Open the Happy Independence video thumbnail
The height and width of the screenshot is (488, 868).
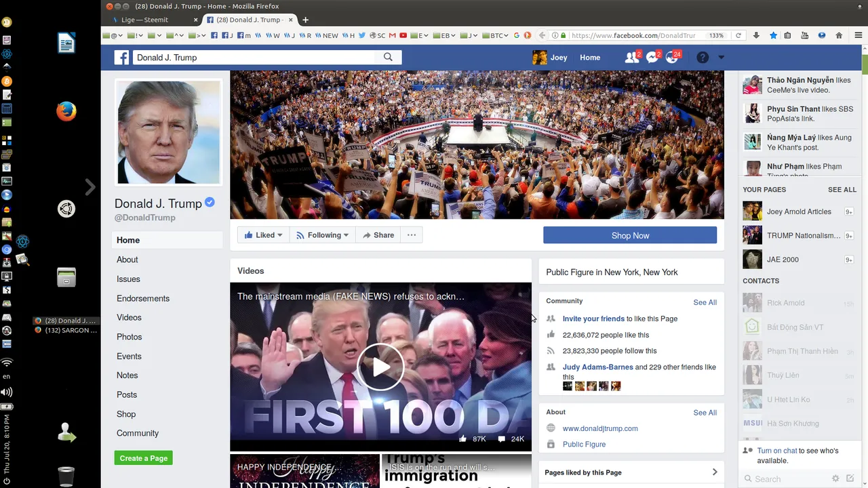[304, 471]
